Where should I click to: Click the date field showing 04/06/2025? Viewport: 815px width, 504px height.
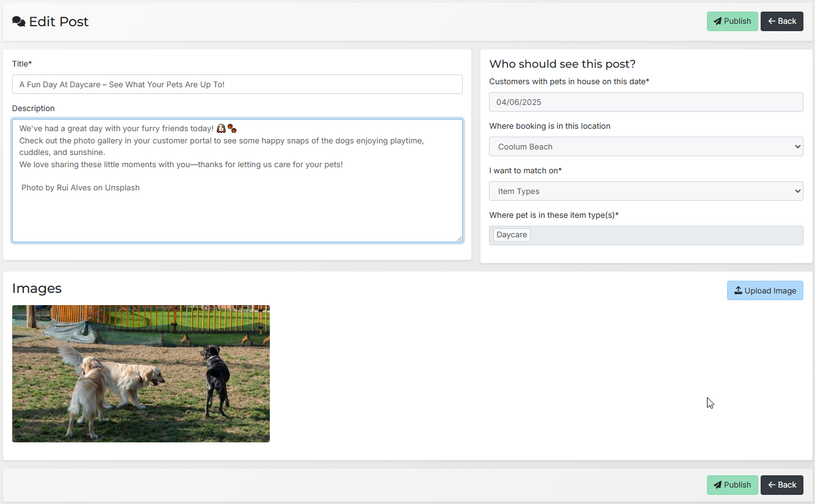[x=646, y=102]
